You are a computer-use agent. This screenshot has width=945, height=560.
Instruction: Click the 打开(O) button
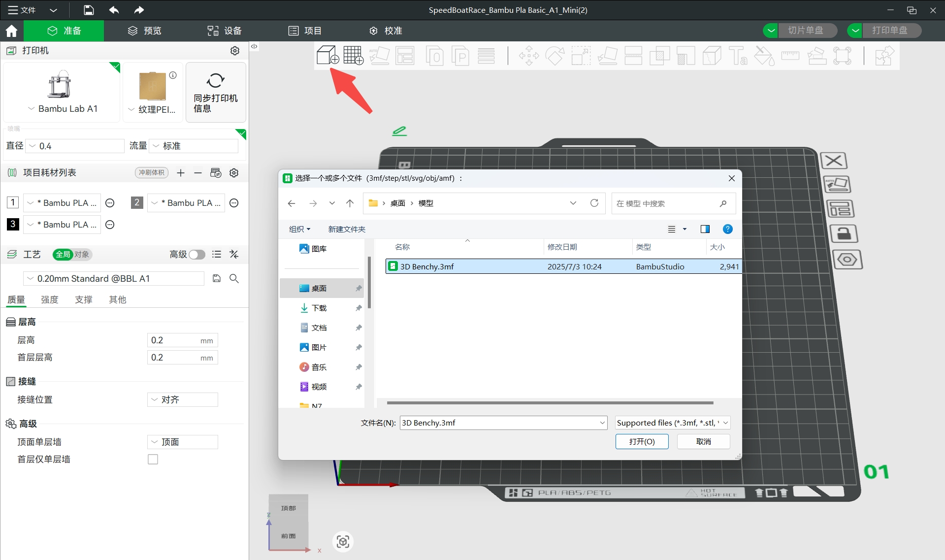coord(642,442)
